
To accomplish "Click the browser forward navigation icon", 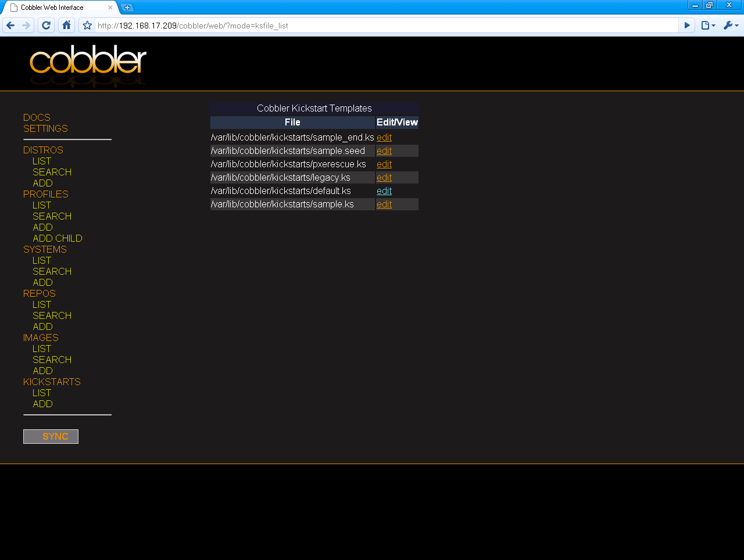I will [x=26, y=25].
